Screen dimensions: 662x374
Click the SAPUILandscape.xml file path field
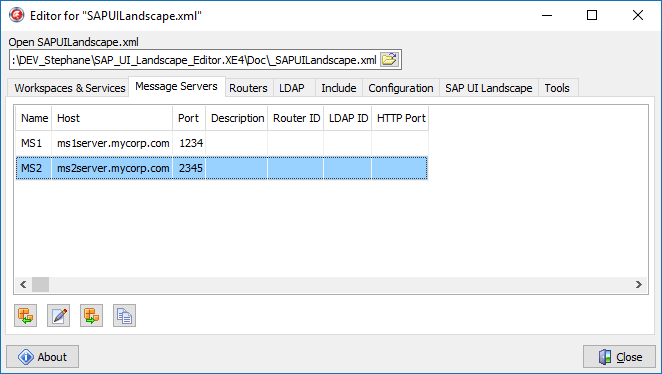click(194, 60)
